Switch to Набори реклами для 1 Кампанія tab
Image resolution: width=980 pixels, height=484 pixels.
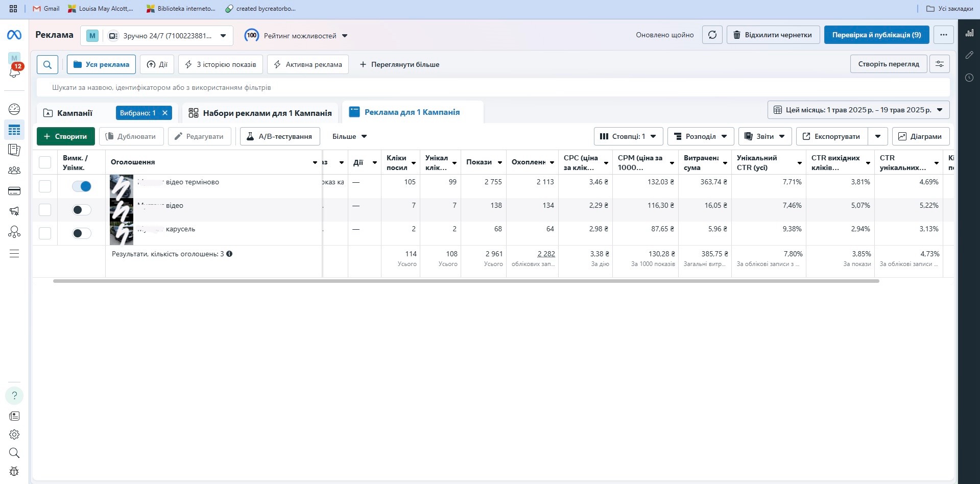point(260,113)
